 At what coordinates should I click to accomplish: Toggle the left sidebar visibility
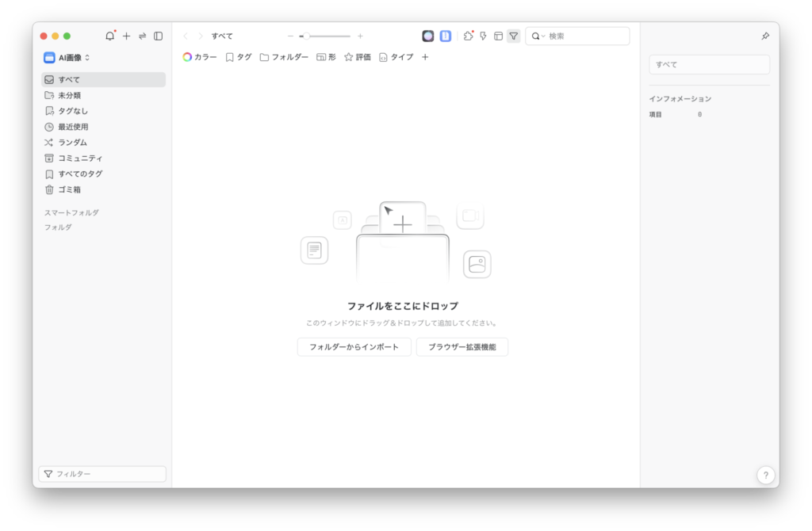(159, 36)
